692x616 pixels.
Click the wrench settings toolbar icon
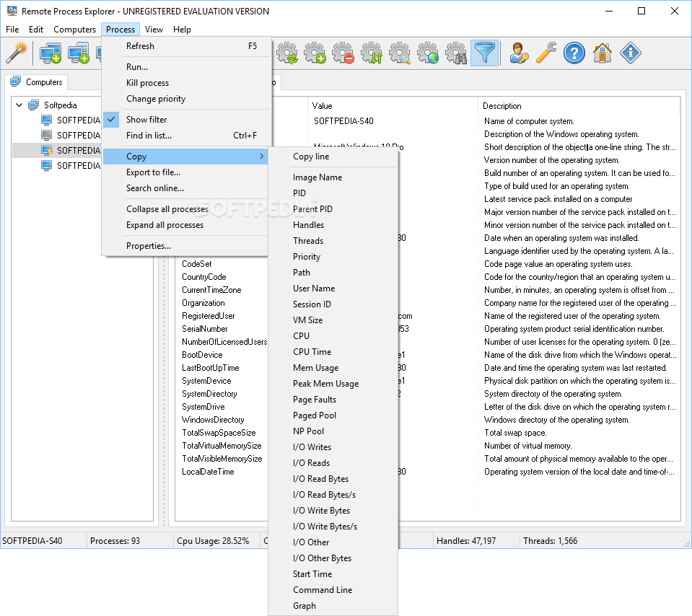546,53
